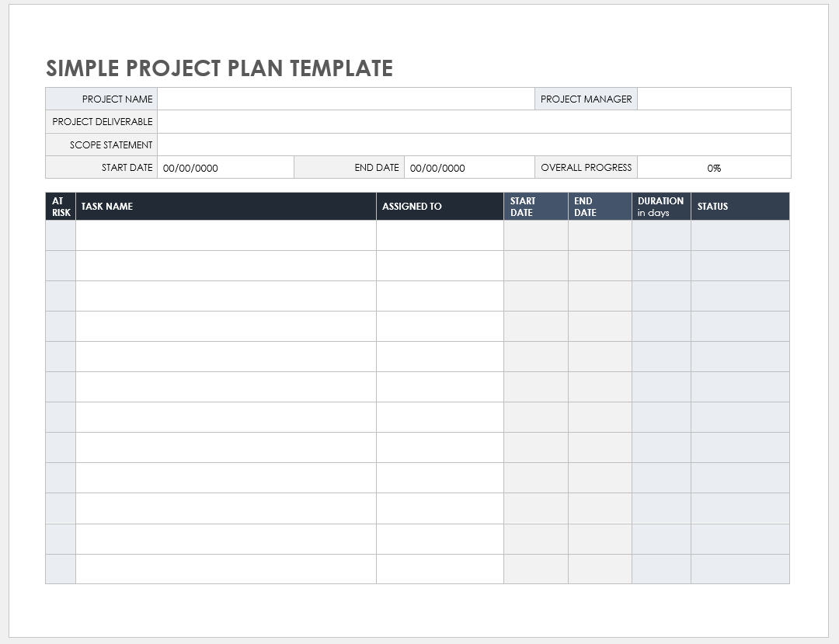This screenshot has width=839, height=644.
Task: Select the first row's At Risk cell
Action: tap(61, 236)
